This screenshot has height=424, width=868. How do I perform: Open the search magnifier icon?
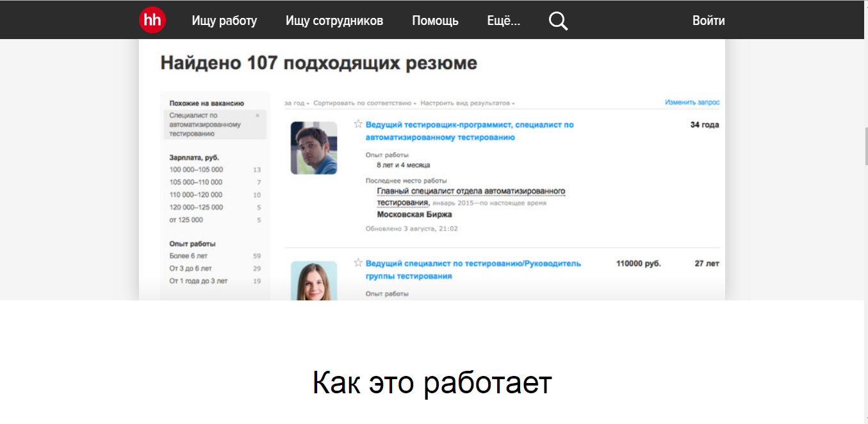(557, 20)
